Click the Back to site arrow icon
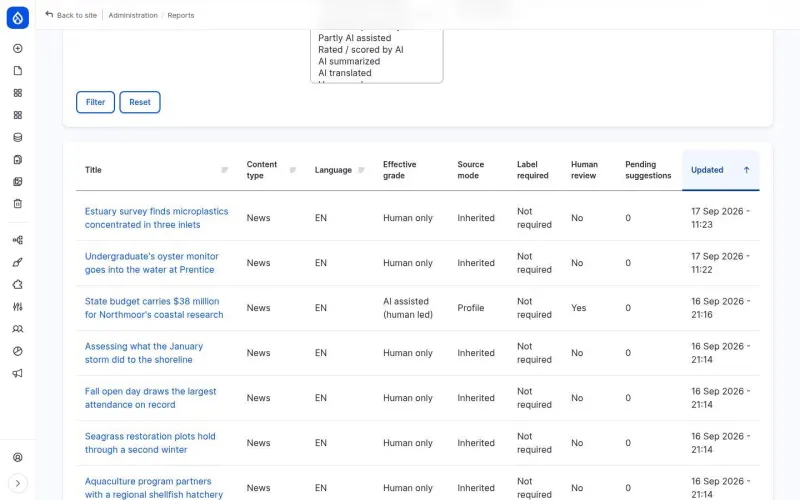Image resolution: width=800 pixels, height=500 pixels. coord(49,15)
